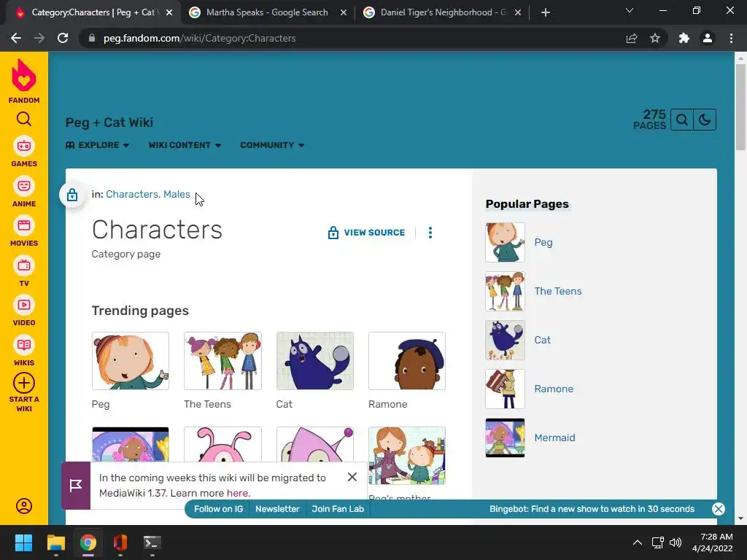Open Peg in Popular Pages

tap(543, 242)
